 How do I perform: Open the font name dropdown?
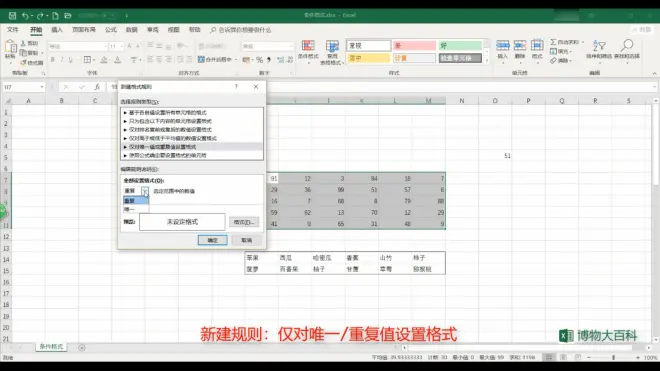105,46
